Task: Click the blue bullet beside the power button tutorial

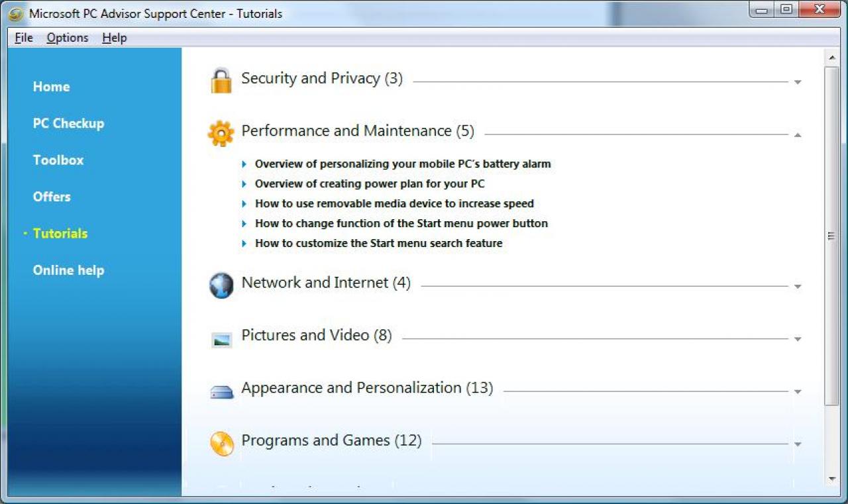Action: (244, 224)
